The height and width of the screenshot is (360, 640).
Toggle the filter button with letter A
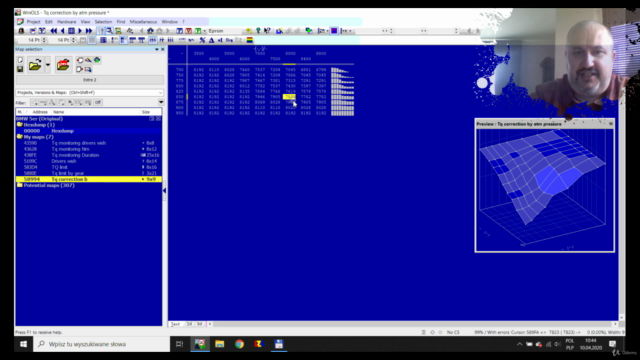click(52, 102)
